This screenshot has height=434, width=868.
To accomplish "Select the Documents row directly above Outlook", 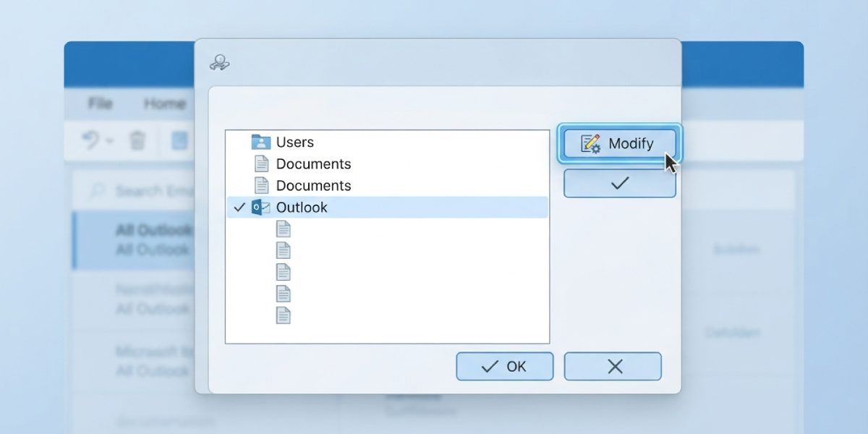I will click(x=387, y=186).
